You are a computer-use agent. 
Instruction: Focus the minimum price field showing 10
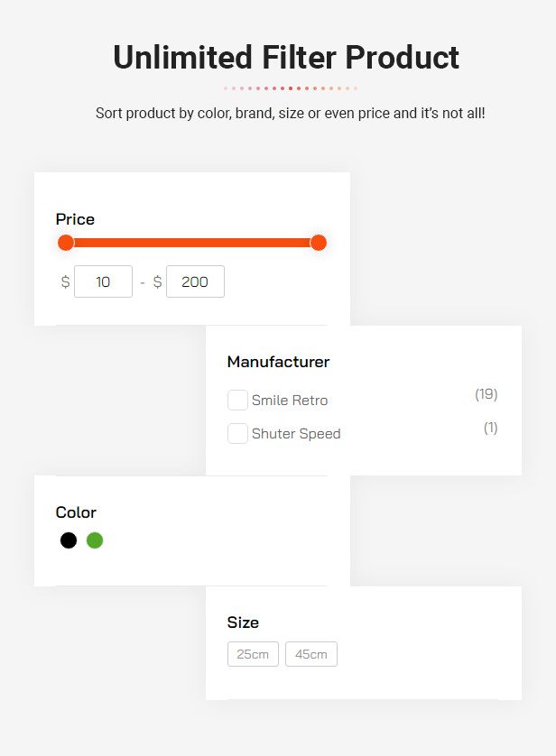103,281
